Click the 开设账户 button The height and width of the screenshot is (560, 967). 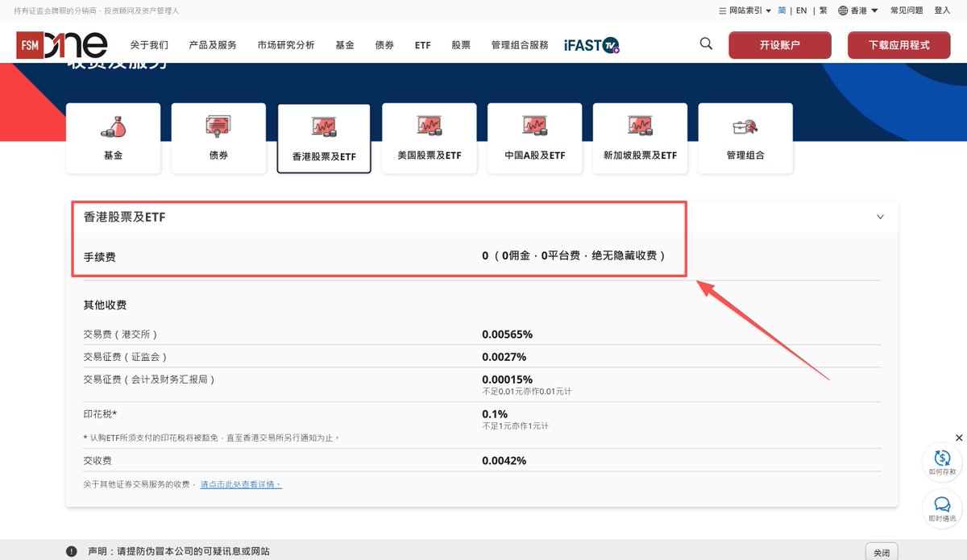coord(778,45)
